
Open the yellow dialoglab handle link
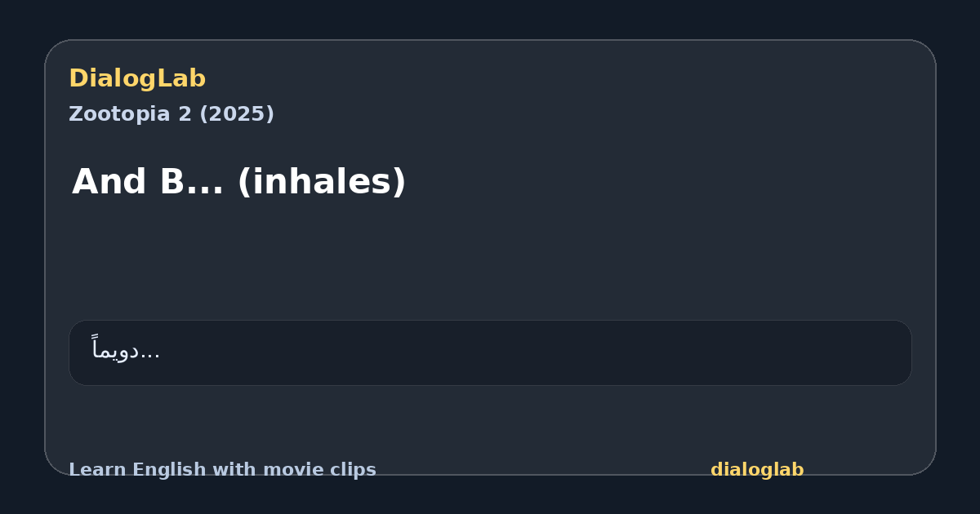[x=757, y=470]
